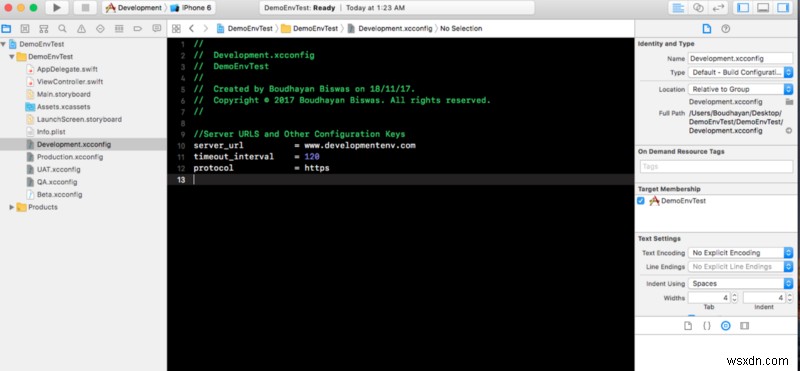
Task: Adjust the Tab width stepper
Action: [x=734, y=298]
